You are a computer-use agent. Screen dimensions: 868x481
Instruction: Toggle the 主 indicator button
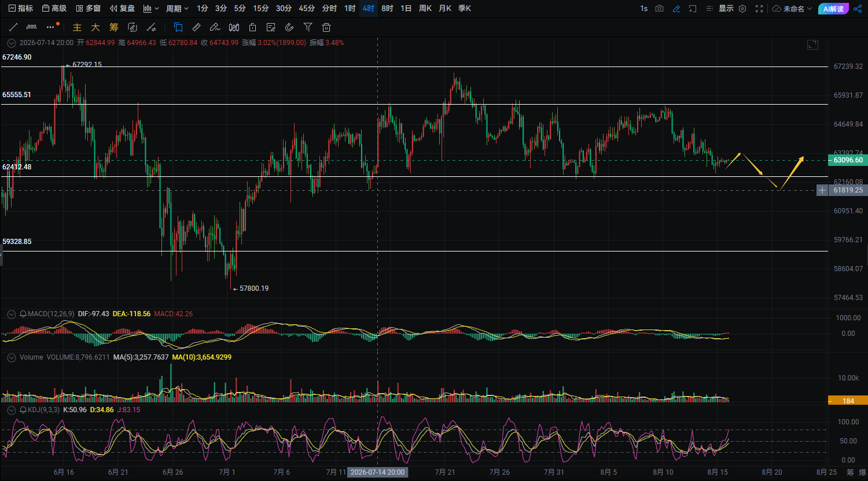[x=77, y=27]
